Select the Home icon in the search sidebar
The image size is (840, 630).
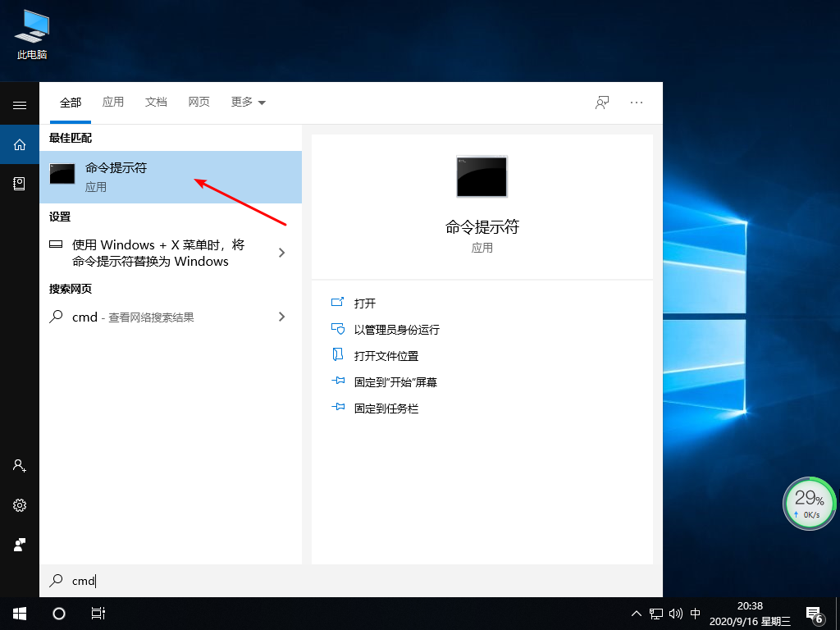[20, 144]
